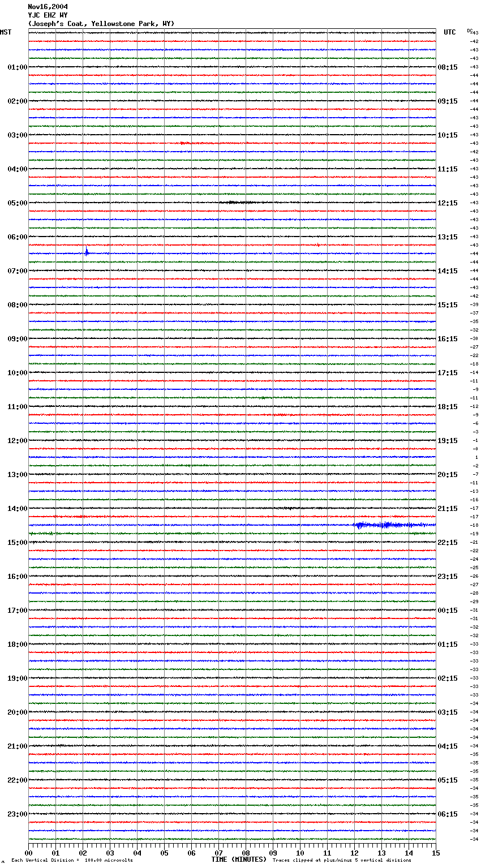Click the 'TIME (MINUTES)' axis title

239,860
